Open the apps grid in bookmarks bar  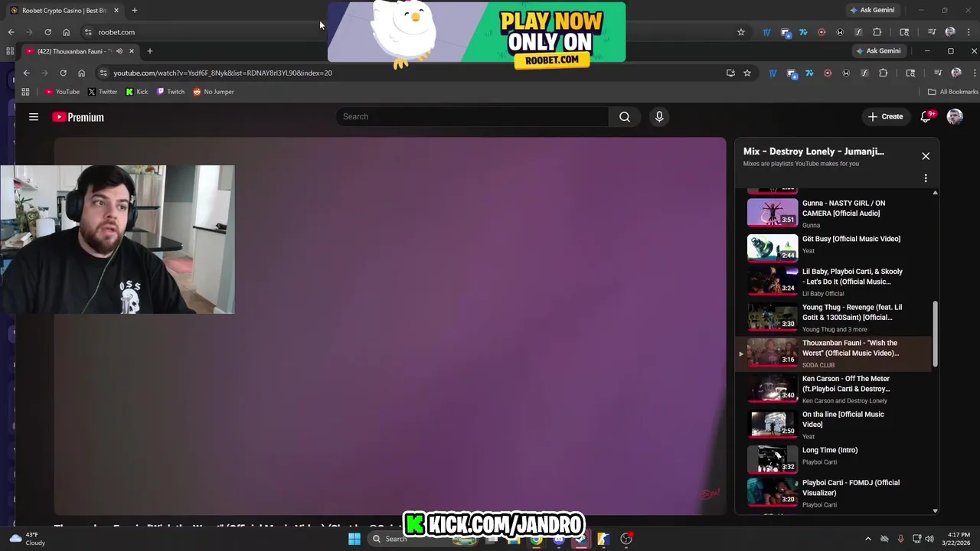(x=25, y=92)
